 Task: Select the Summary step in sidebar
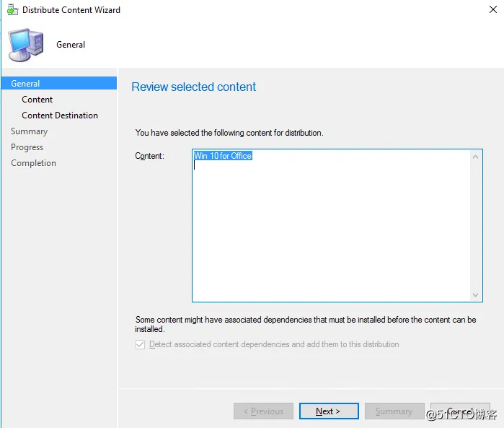(29, 131)
